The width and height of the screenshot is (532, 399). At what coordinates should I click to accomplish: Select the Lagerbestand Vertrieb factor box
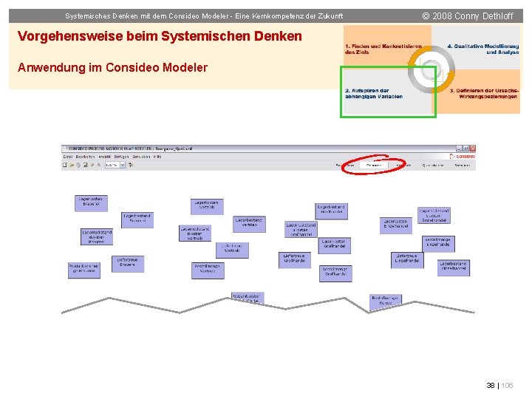[250, 225]
